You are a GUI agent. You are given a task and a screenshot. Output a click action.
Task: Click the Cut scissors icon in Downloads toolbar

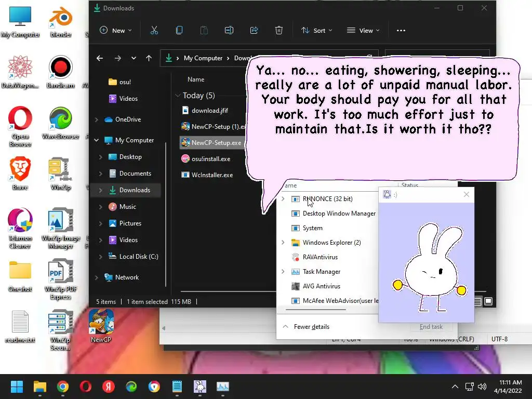coord(154,31)
